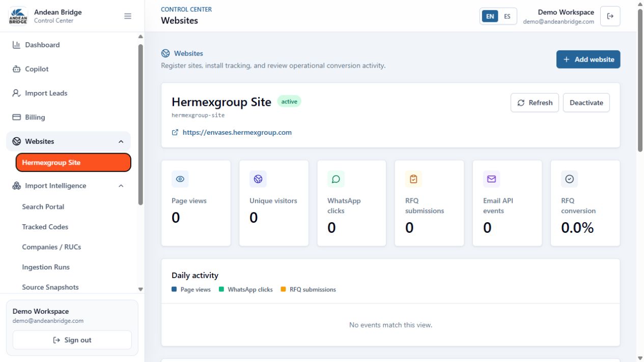
Task: Click the Billing card icon
Action: coord(16,117)
